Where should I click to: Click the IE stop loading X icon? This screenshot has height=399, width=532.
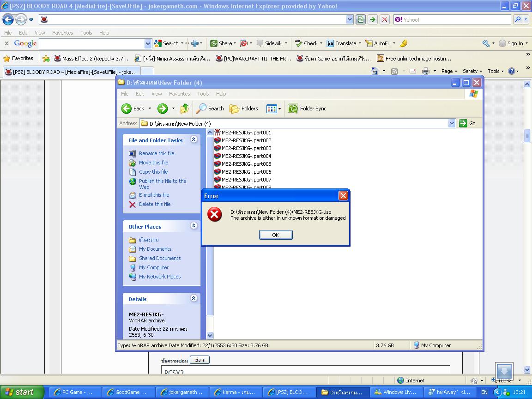pos(384,20)
